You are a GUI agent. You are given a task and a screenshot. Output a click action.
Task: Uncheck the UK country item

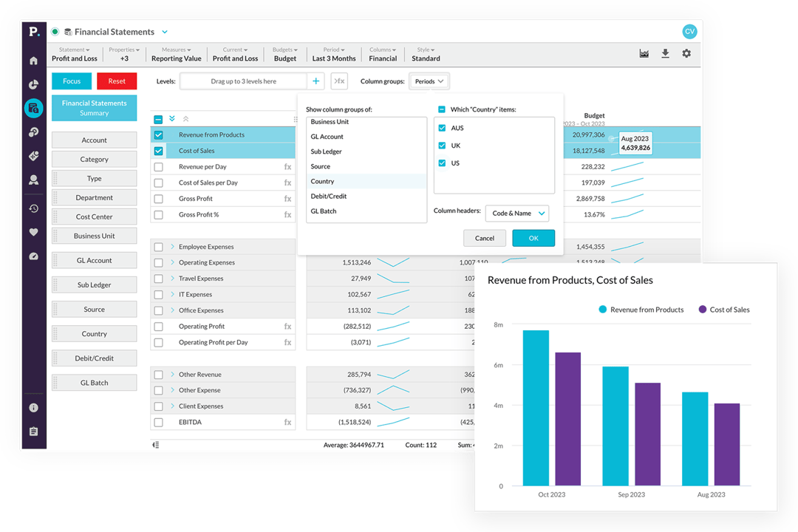[x=442, y=146]
